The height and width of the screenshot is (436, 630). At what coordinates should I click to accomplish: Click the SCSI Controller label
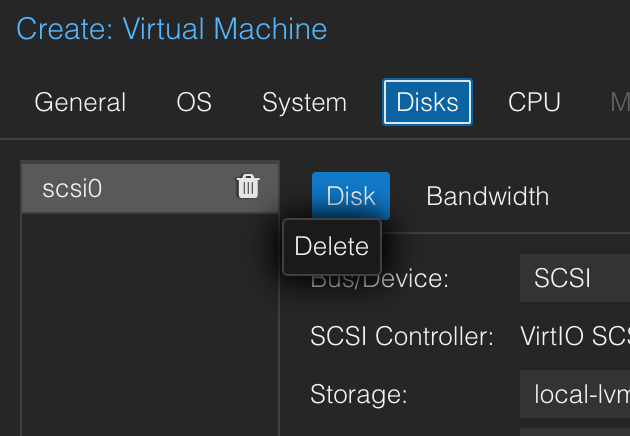pyautogui.click(x=402, y=336)
